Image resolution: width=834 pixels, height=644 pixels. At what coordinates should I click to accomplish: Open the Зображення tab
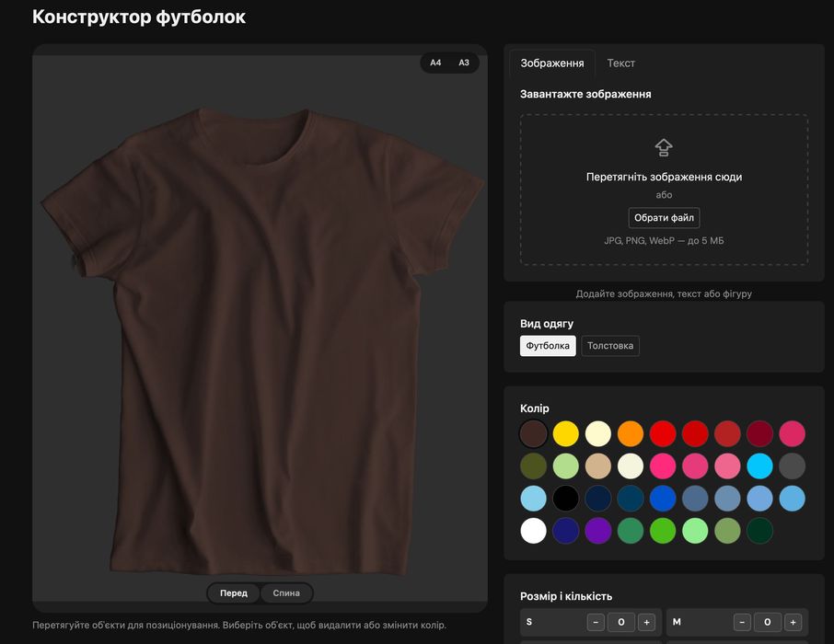click(x=552, y=63)
